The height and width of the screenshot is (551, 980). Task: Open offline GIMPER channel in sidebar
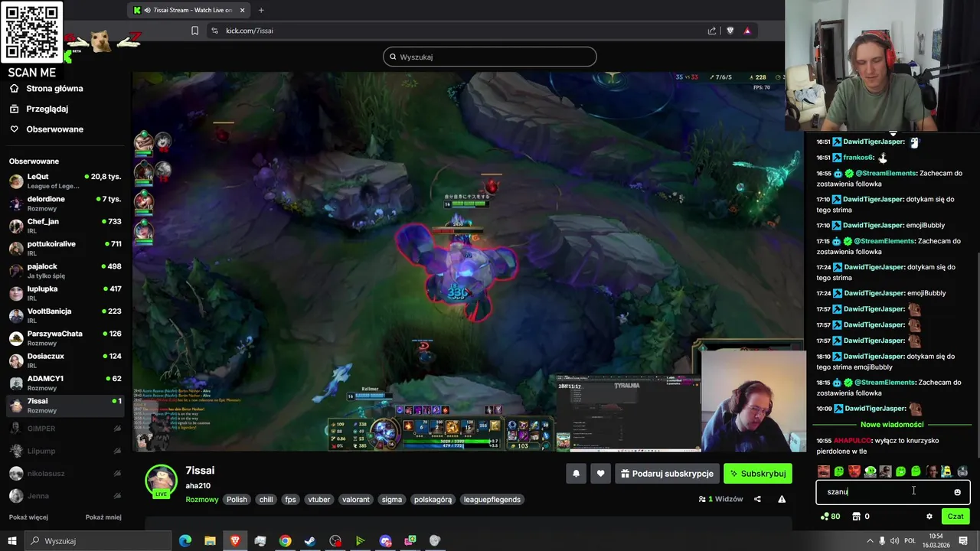(x=64, y=429)
